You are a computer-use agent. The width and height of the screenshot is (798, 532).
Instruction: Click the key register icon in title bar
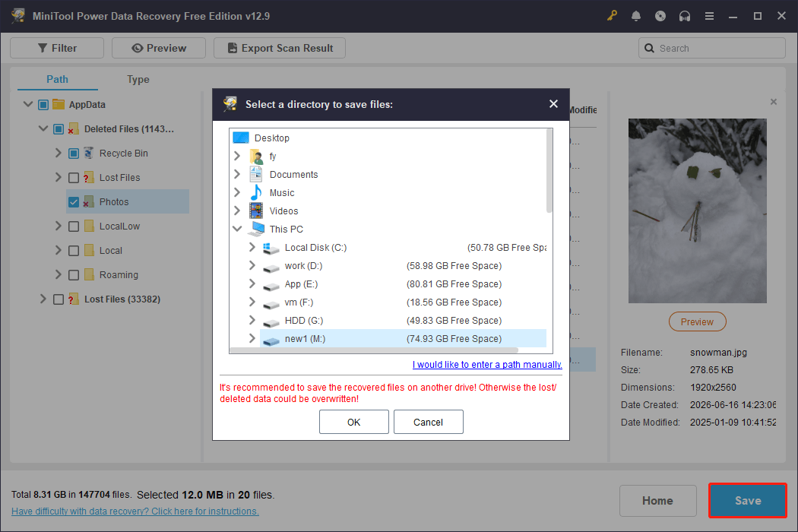point(612,16)
